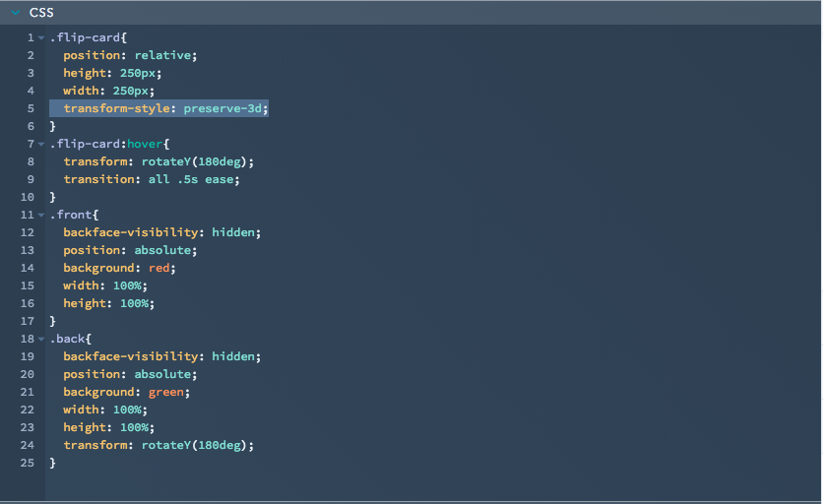Image resolution: width=823 pixels, height=504 pixels.
Task: Click 'position: relative;' on line 2
Action: 130,55
